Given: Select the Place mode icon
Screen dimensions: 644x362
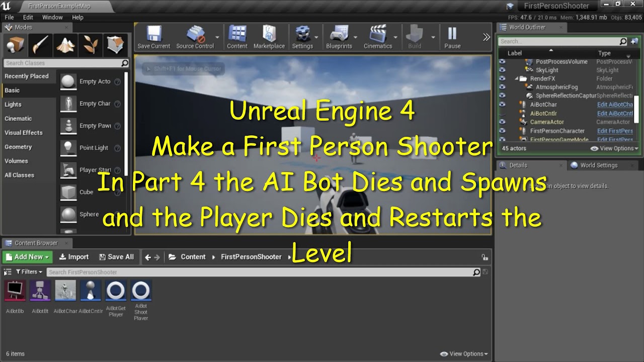Looking at the screenshot, I should click(x=15, y=46).
